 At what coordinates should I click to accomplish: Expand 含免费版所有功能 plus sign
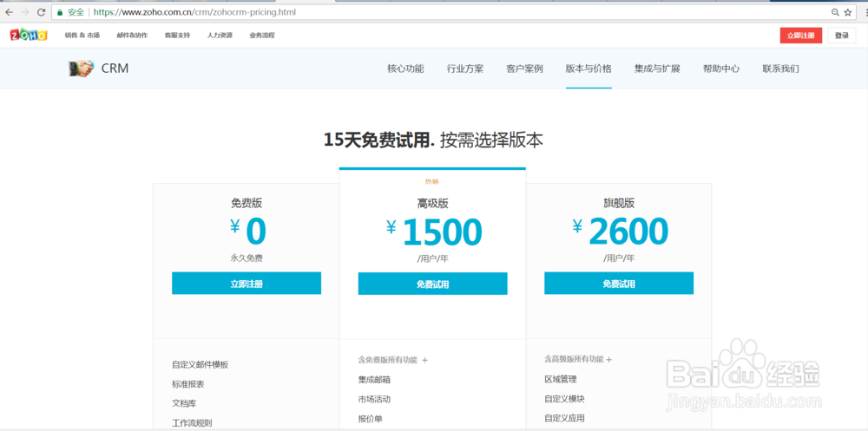[425, 360]
